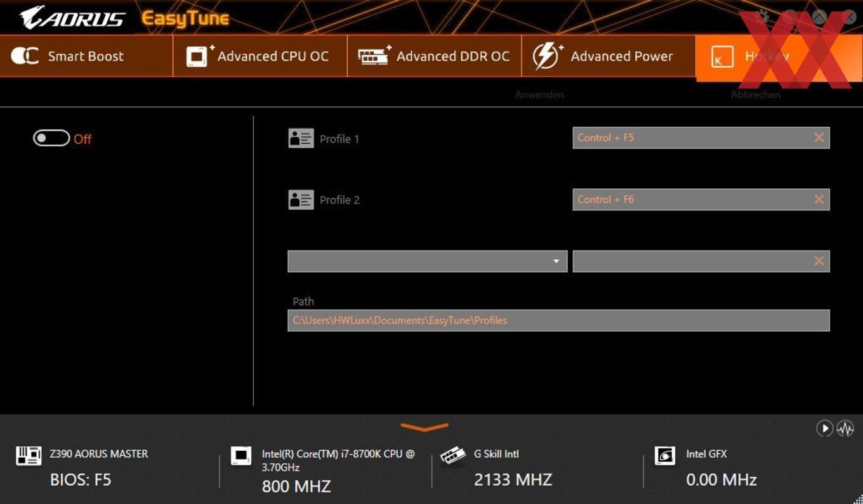This screenshot has width=863, height=504.
Task: Click the Intel Core i7-8700K CPU label
Action: pyautogui.click(x=338, y=460)
